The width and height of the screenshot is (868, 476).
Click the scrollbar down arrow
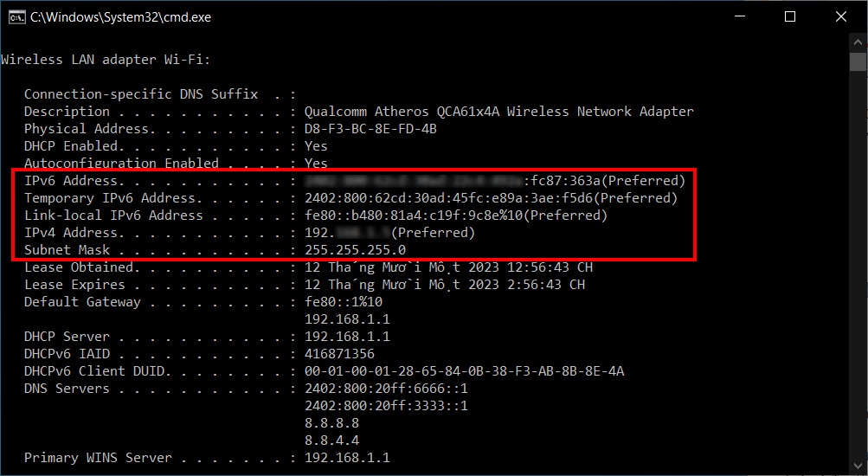(858, 466)
